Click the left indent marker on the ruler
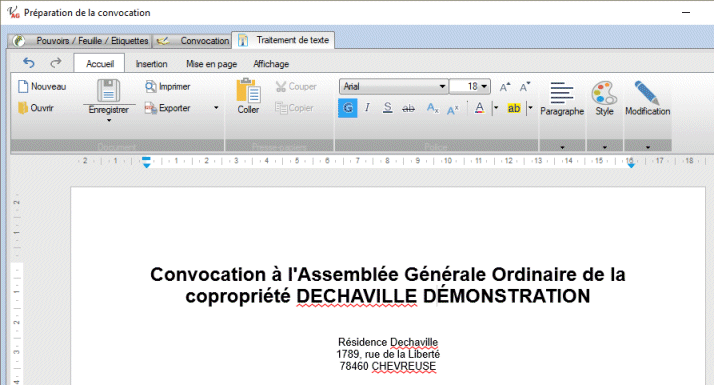Viewport: 714px width, 385px height. 146,162
